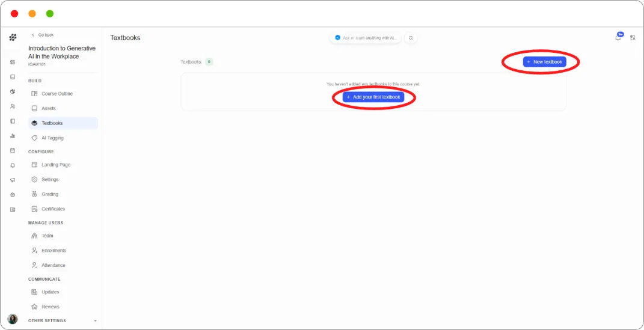Open the pie chart icon in the left rail
644x330 pixels.
point(13,91)
